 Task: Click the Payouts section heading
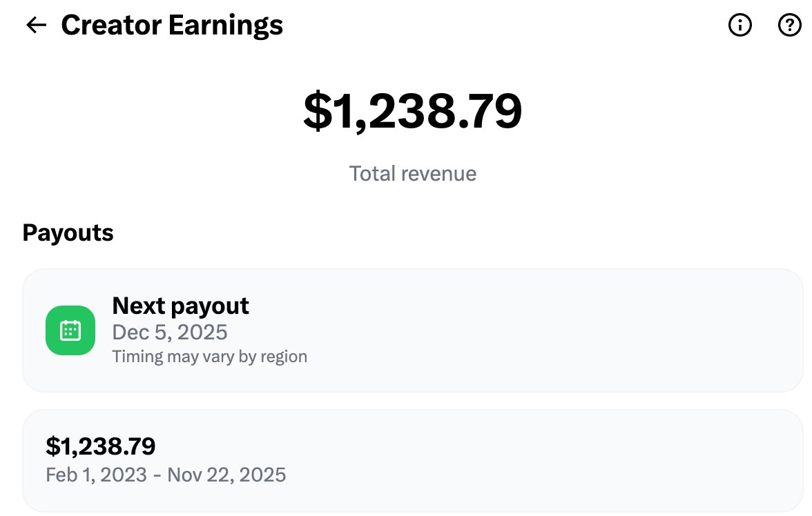(x=68, y=233)
